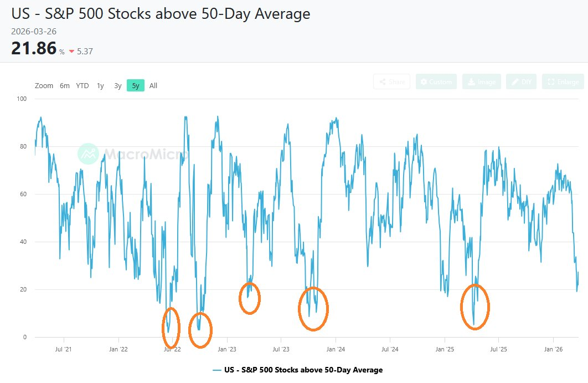Set zoom range to 3y
Image resolution: width=588 pixels, height=383 pixels.
tap(118, 86)
